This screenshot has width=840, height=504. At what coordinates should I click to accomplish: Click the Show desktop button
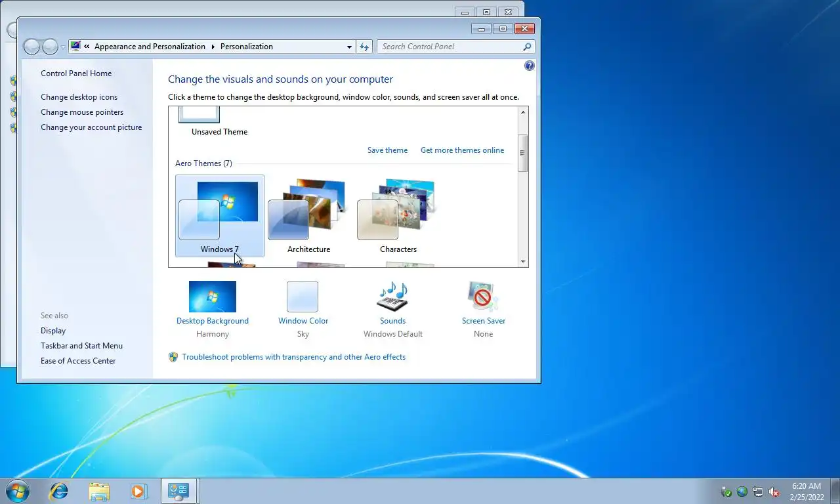coord(835,491)
